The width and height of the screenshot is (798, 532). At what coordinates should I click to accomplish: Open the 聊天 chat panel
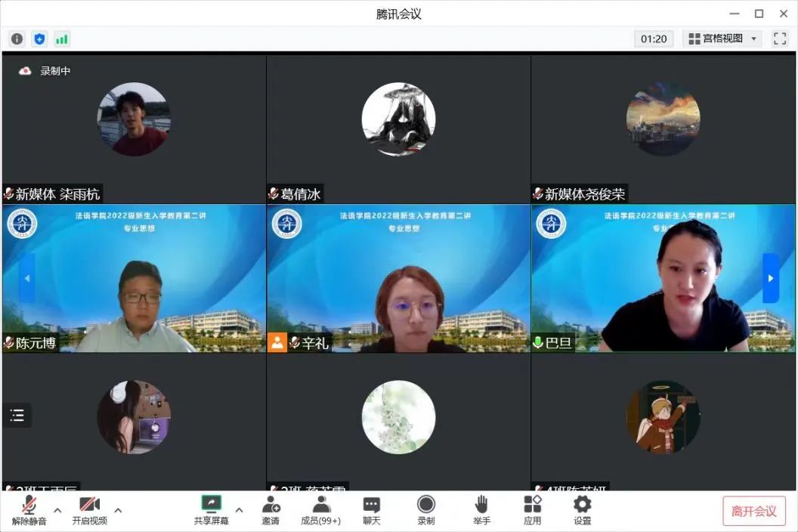click(371, 510)
